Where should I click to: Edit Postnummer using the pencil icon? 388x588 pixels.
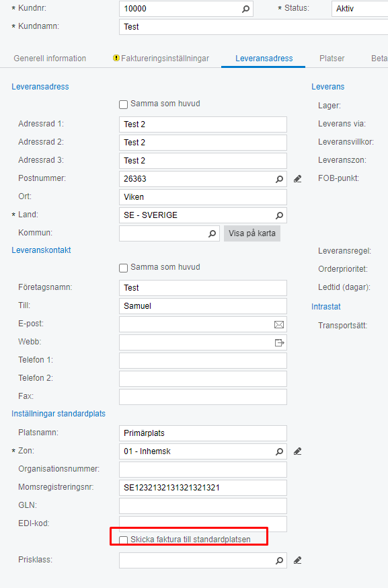pyautogui.click(x=297, y=178)
